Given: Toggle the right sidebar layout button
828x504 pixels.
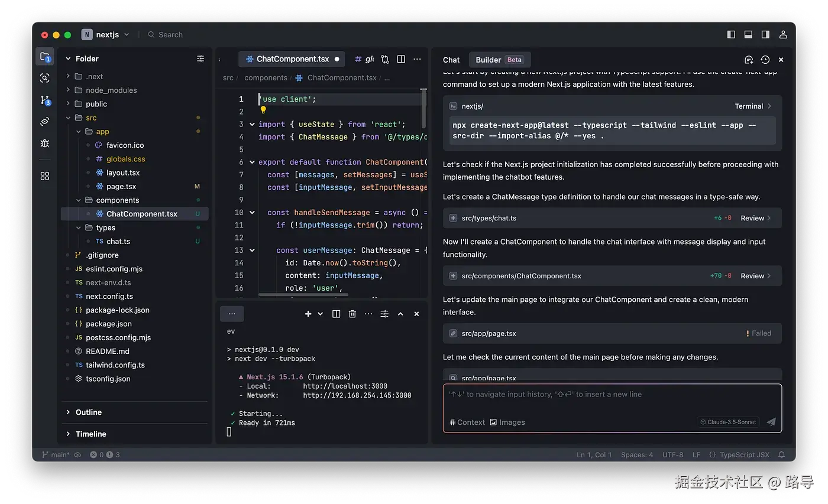Looking at the screenshot, I should [x=765, y=34].
